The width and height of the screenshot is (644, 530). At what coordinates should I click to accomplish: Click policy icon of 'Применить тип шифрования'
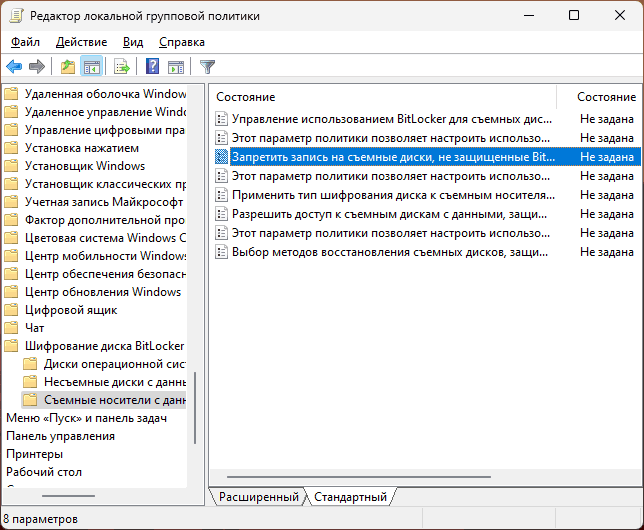(x=221, y=195)
